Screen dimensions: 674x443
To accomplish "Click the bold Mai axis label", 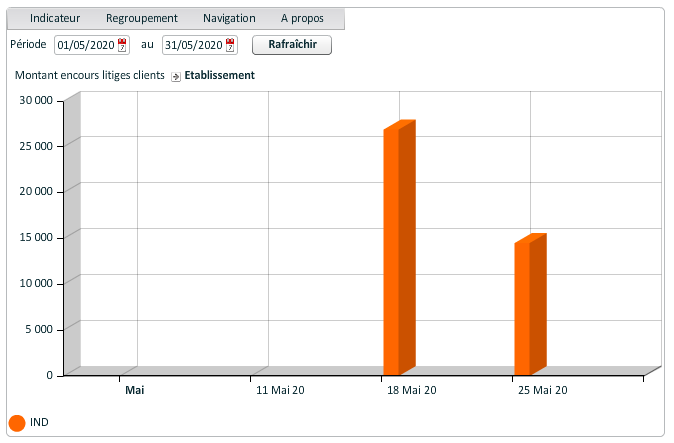I will coord(135,390).
